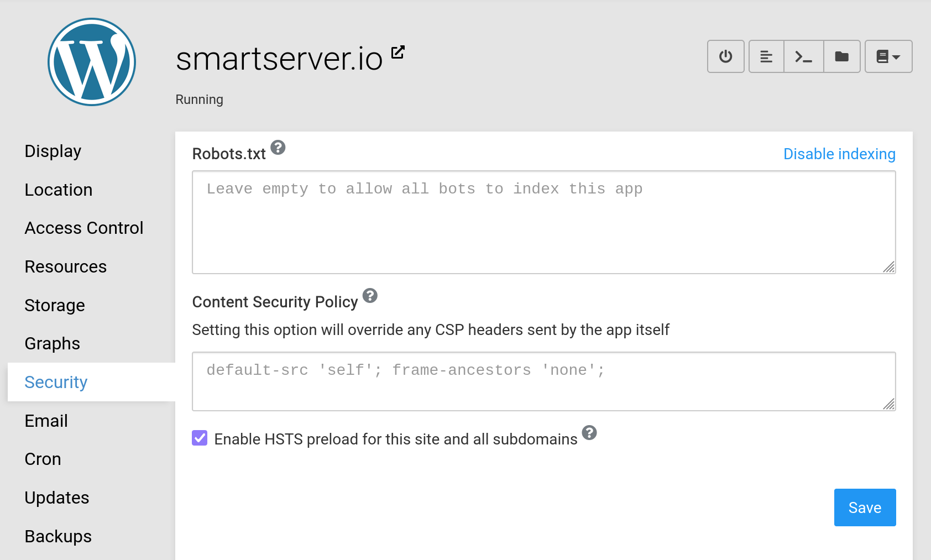
Task: Click the power button icon
Action: (x=725, y=56)
